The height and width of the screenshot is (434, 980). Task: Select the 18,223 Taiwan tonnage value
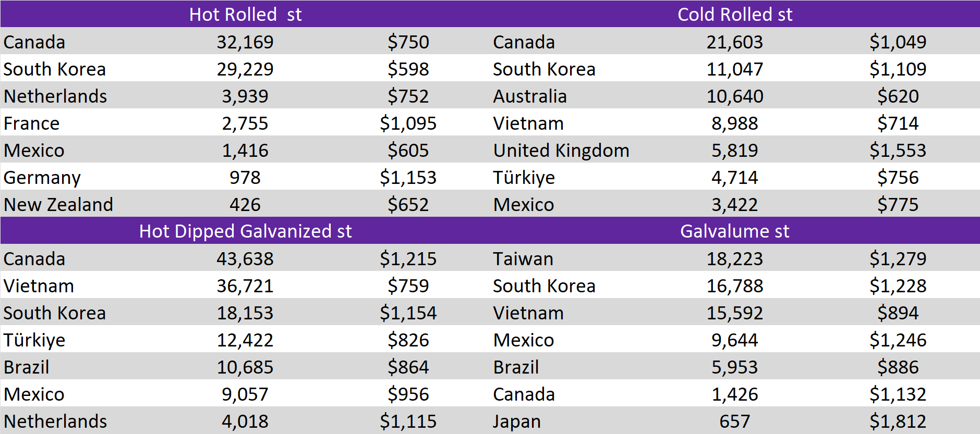(734, 259)
